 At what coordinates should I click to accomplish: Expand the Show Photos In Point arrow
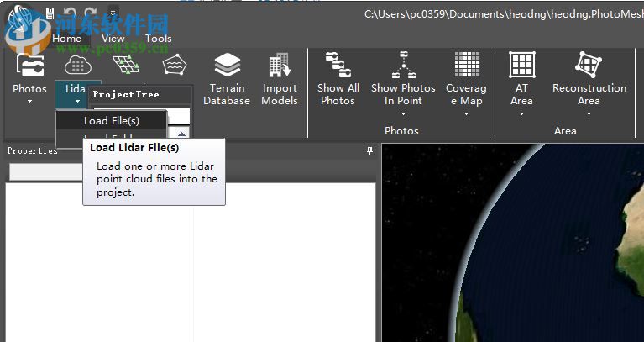(x=403, y=114)
